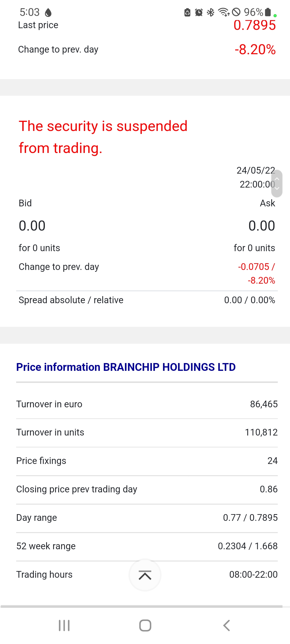Open Android recent apps button
290x644 pixels.
pyautogui.click(x=64, y=625)
